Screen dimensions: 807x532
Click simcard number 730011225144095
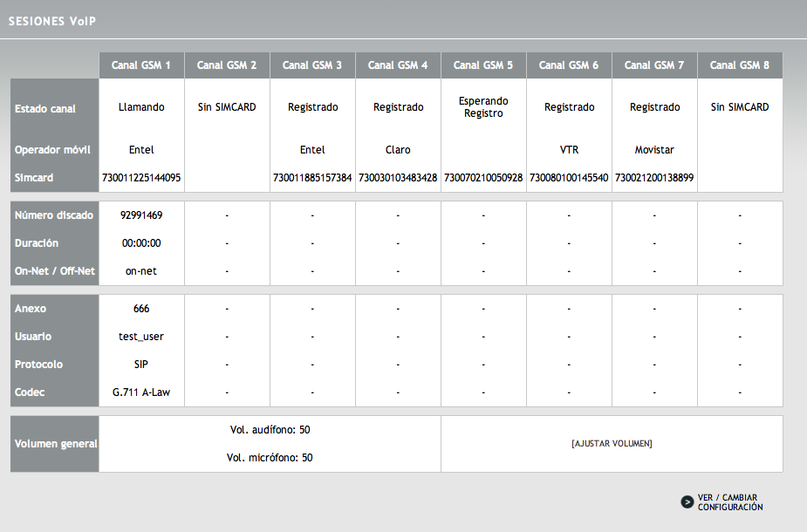click(141, 178)
